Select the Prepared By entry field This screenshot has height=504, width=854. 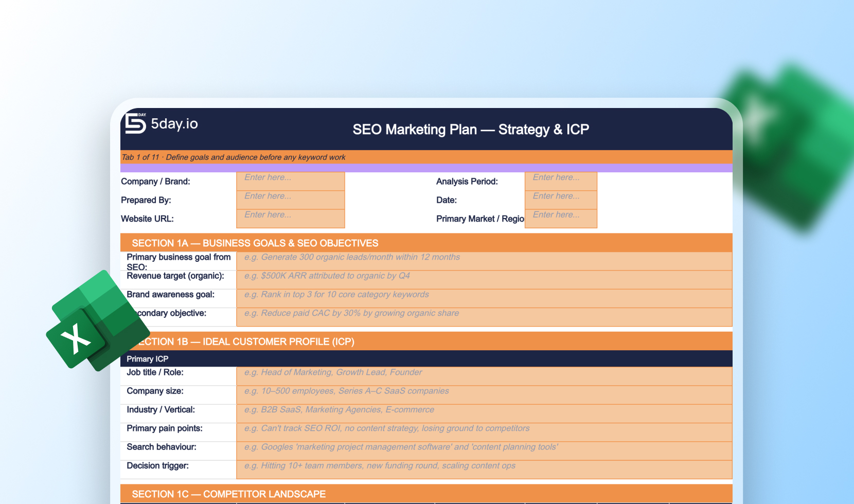290,200
